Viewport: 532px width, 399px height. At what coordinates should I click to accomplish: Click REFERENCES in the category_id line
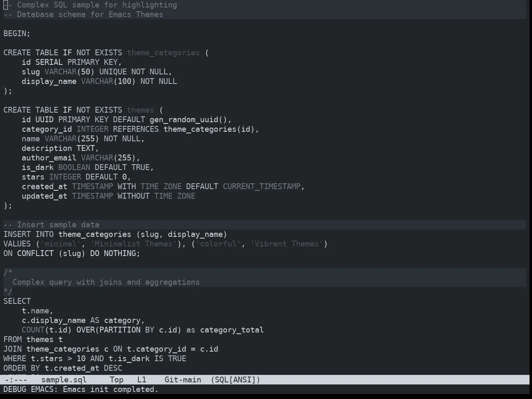click(136, 129)
